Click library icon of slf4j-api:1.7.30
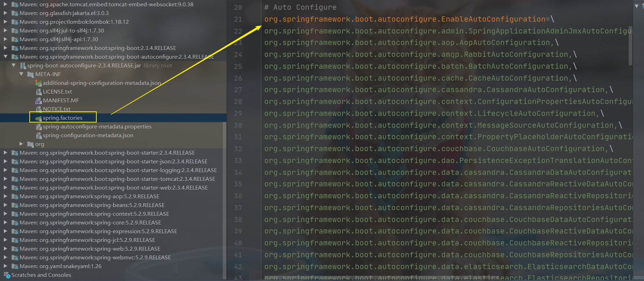The height and width of the screenshot is (281, 644). click(x=15, y=39)
